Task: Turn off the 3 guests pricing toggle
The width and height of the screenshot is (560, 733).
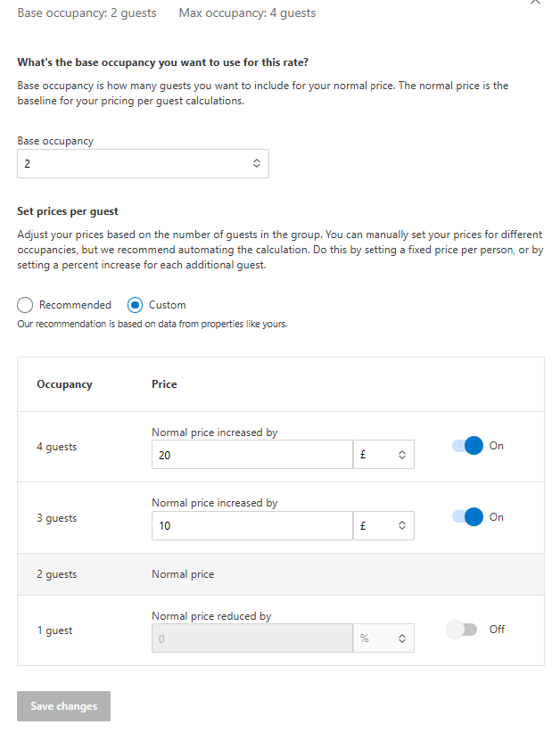Action: pyautogui.click(x=467, y=517)
